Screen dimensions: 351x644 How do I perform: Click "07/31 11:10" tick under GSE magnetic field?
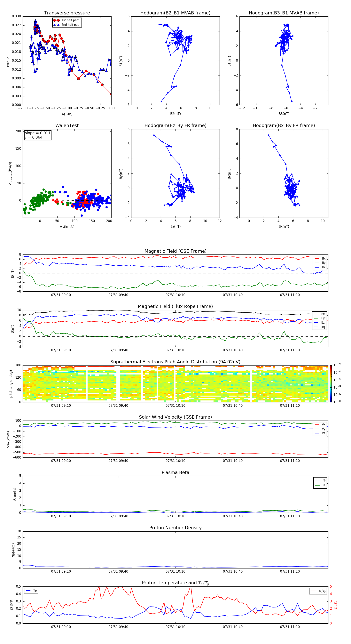pos(290,295)
